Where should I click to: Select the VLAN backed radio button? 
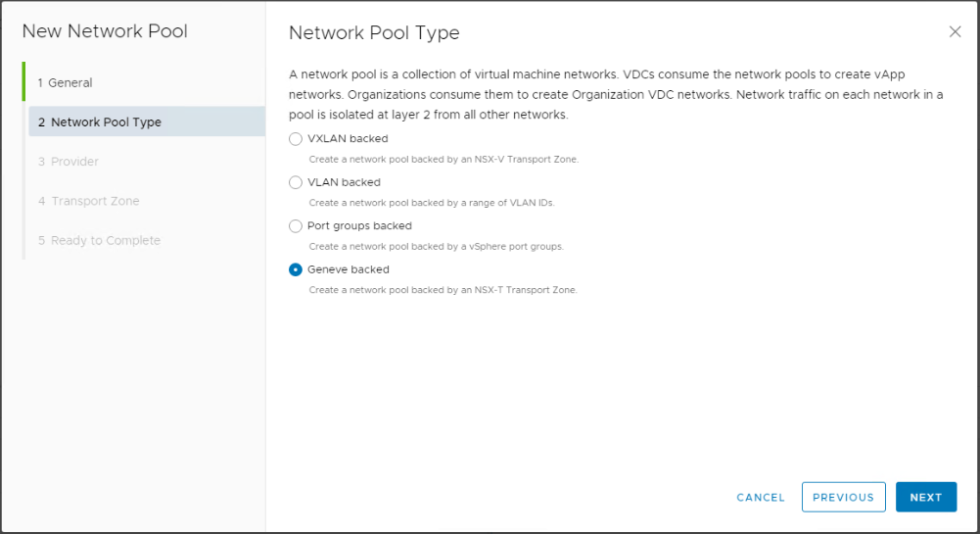(x=296, y=182)
